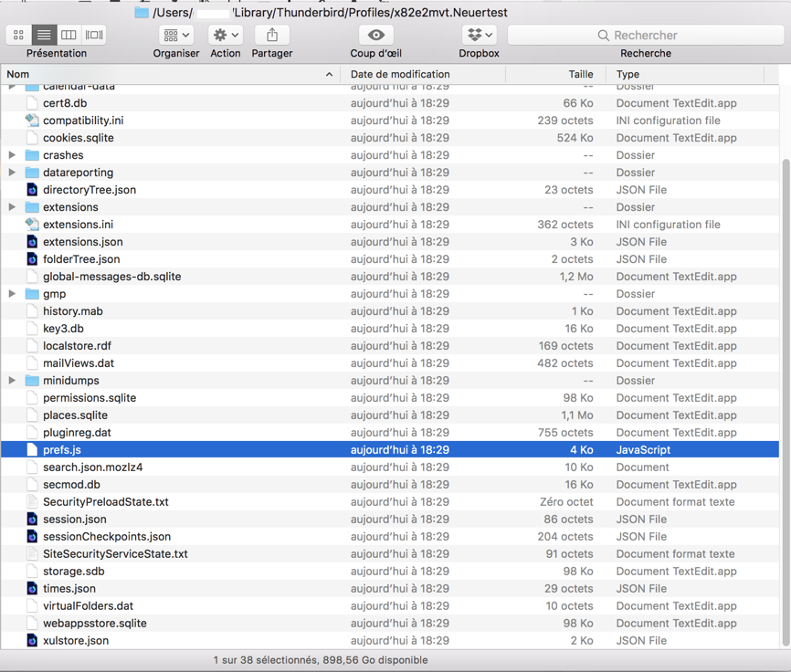The width and height of the screenshot is (791, 672).
Task: Select the mailViews.dat file name
Action: click(79, 363)
